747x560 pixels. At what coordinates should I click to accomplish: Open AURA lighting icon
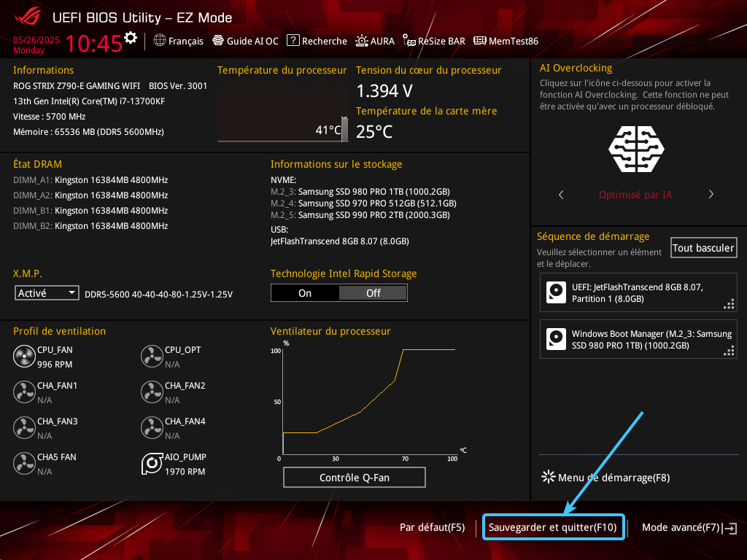click(x=362, y=41)
